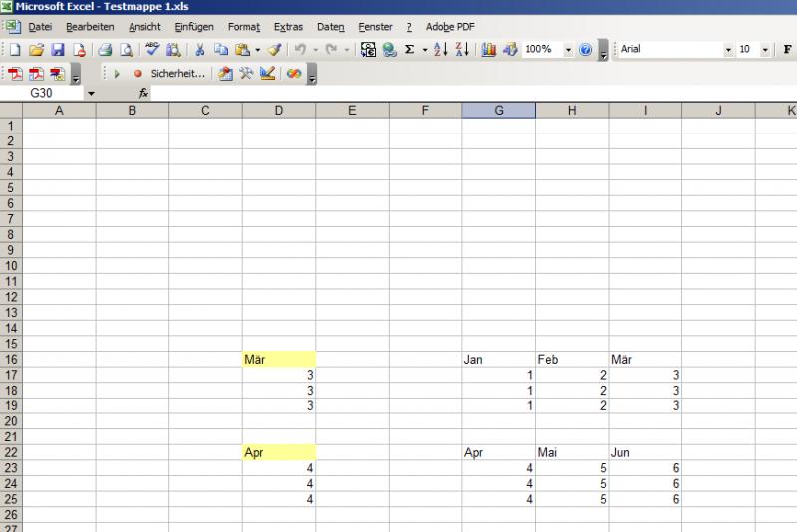Screen dimensions: 797x532
Task: Click the Permission restricted-document icon
Action: click(x=79, y=49)
